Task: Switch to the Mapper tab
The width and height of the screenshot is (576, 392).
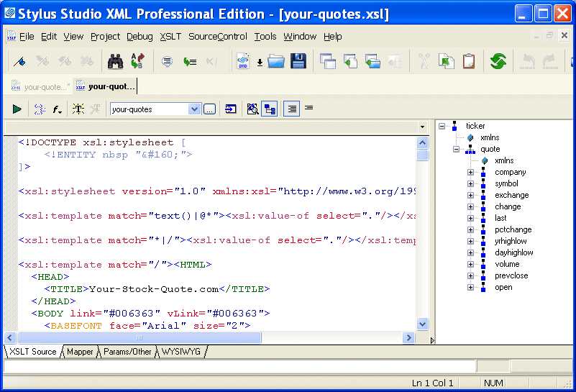Action: pyautogui.click(x=81, y=352)
